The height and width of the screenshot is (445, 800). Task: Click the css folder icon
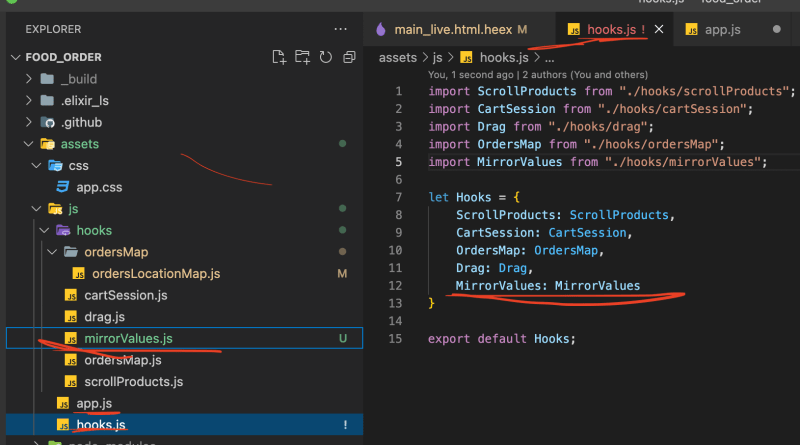(55, 165)
